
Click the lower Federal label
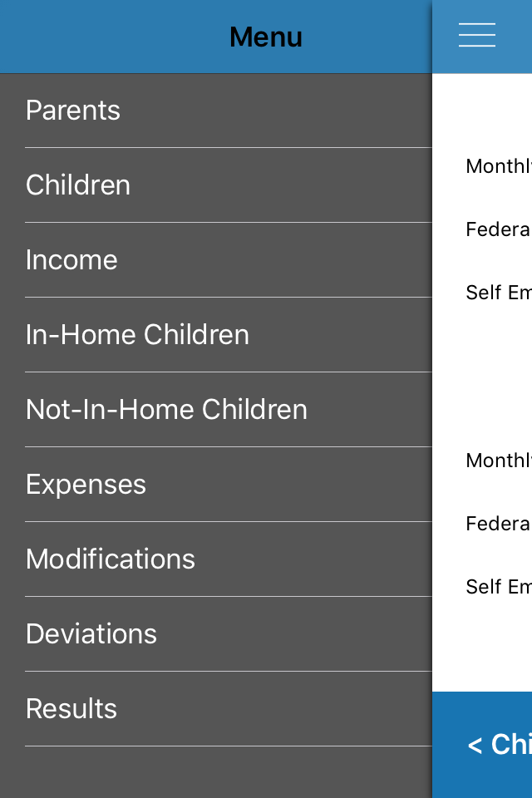499,524
